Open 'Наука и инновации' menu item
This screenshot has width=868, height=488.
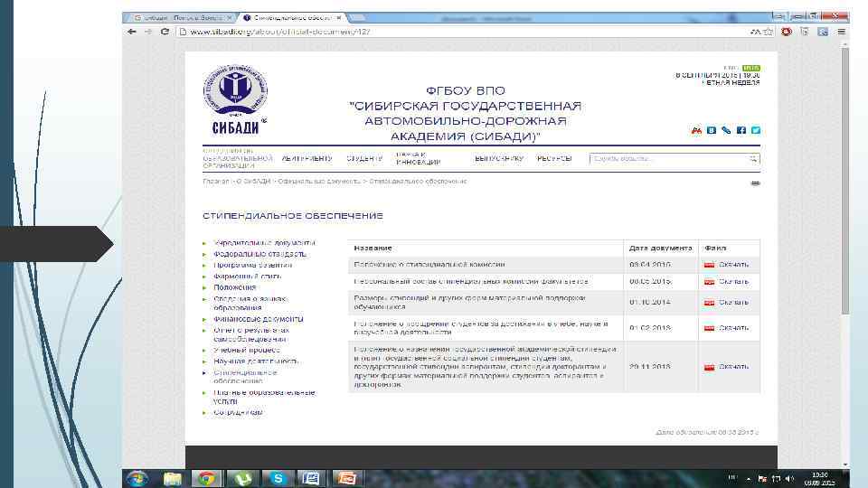(x=419, y=158)
